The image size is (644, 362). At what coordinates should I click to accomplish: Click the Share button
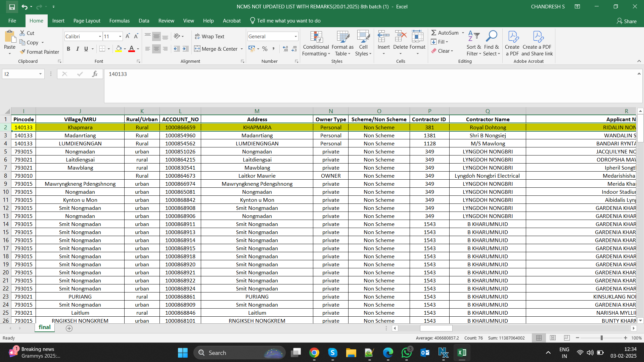(x=627, y=21)
